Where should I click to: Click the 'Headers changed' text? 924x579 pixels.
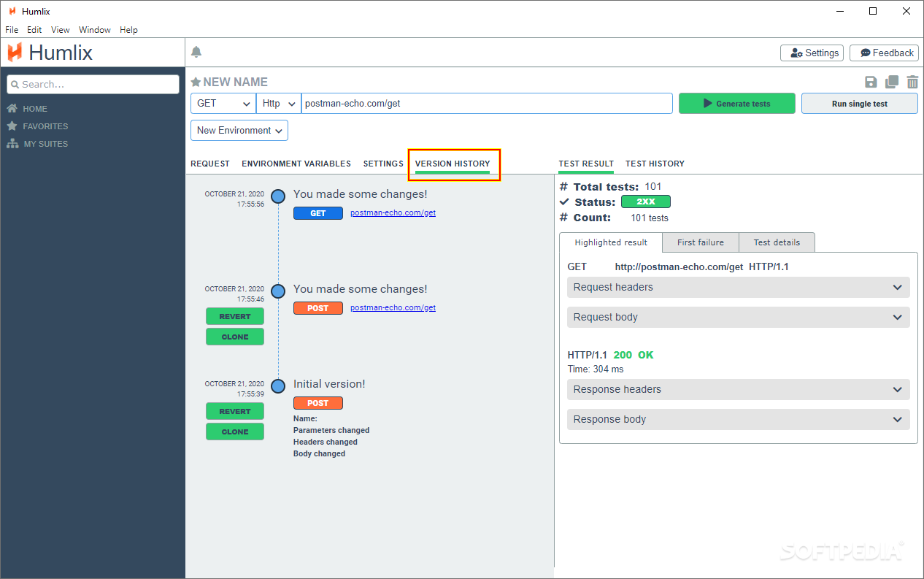pos(326,442)
